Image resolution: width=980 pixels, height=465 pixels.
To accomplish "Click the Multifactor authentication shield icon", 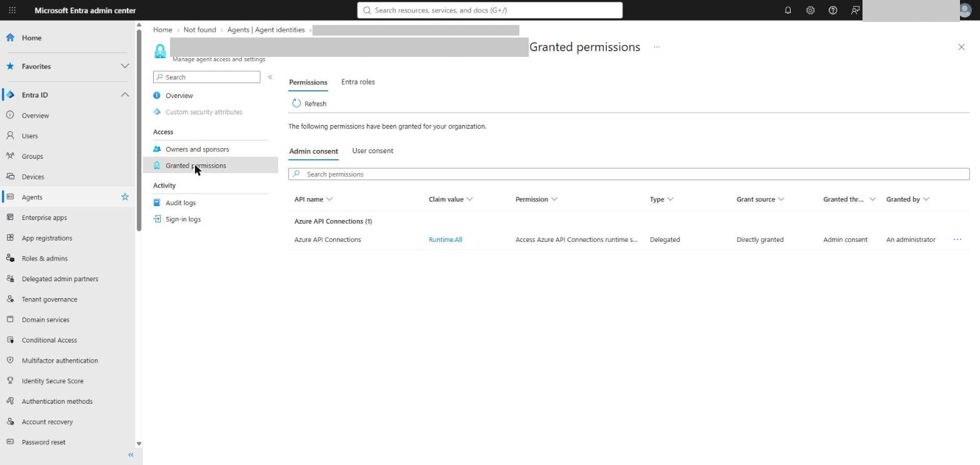I will click(10, 361).
